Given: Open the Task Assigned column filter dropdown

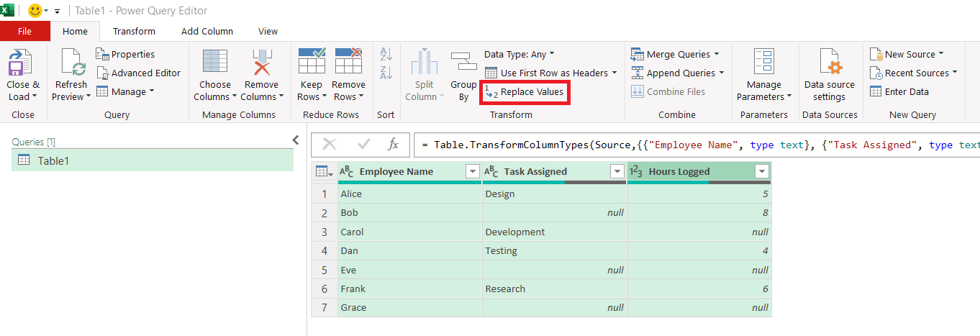Looking at the screenshot, I should pyautogui.click(x=617, y=171).
